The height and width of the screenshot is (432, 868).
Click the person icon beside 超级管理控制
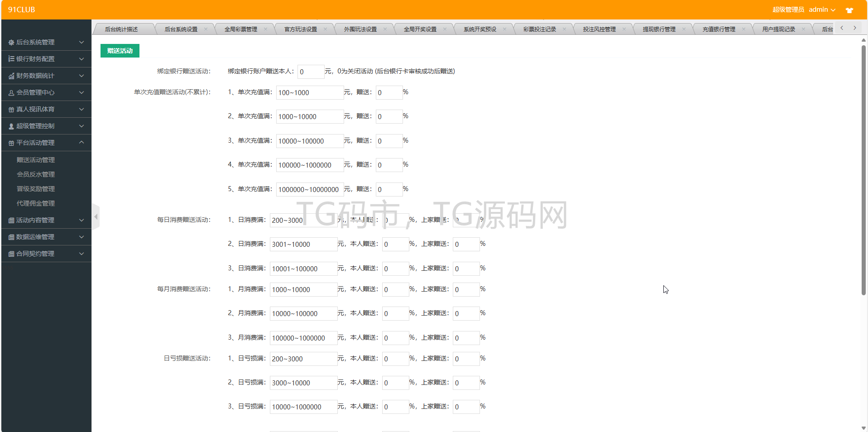(x=11, y=126)
